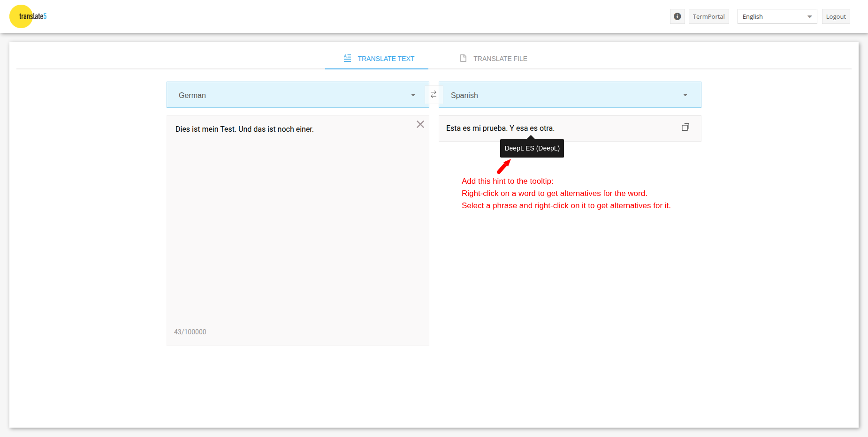
Task: Open the TermPortal
Action: pos(708,16)
